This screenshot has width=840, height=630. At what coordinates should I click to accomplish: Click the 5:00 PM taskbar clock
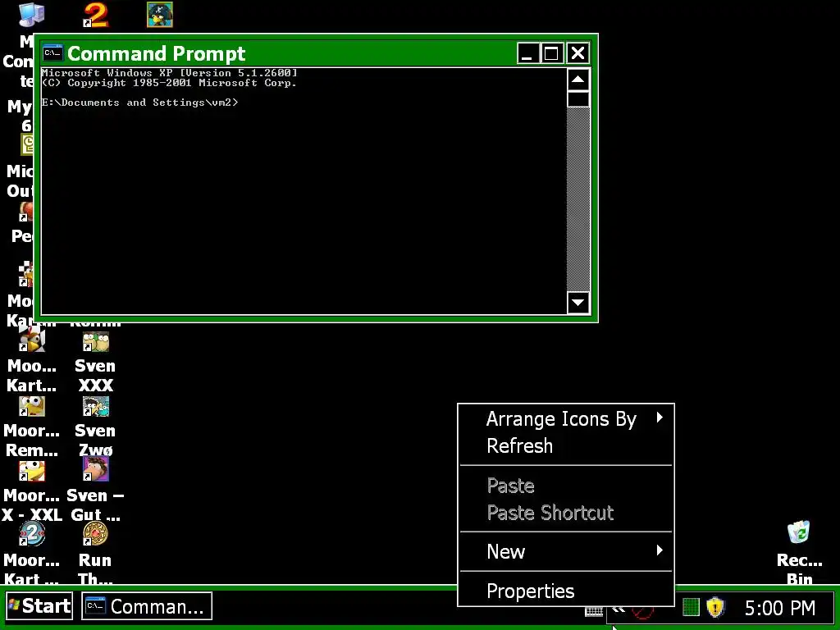[780, 608]
